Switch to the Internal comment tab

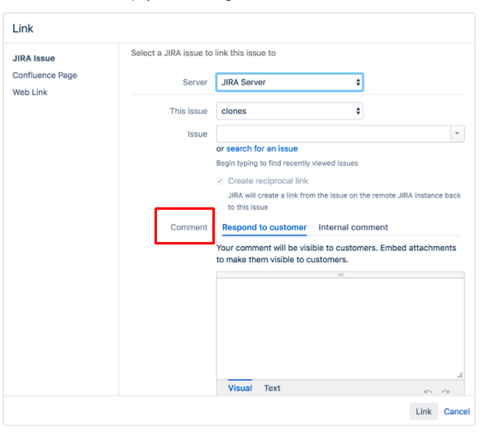(353, 227)
